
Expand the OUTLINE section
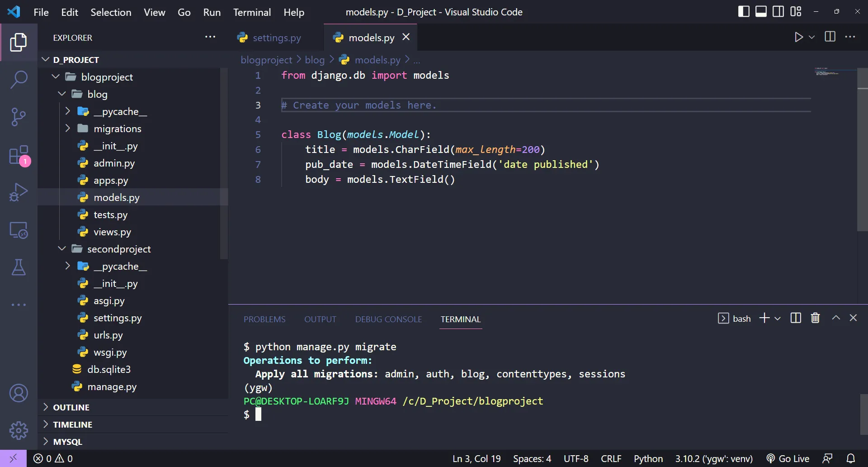point(71,407)
